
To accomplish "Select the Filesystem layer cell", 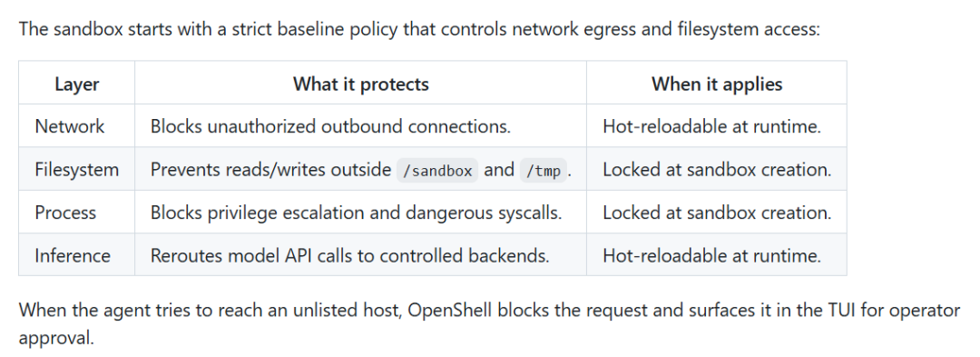I will click(76, 170).
